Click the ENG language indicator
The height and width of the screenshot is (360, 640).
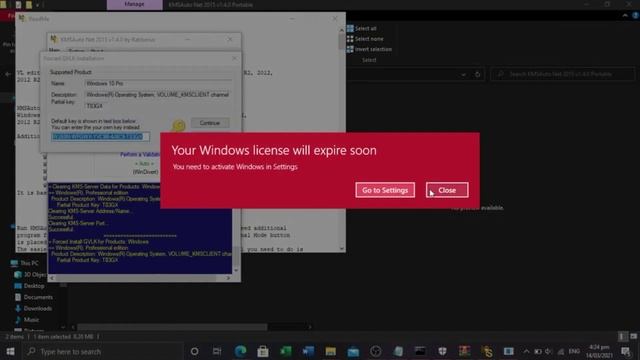(x=574, y=351)
